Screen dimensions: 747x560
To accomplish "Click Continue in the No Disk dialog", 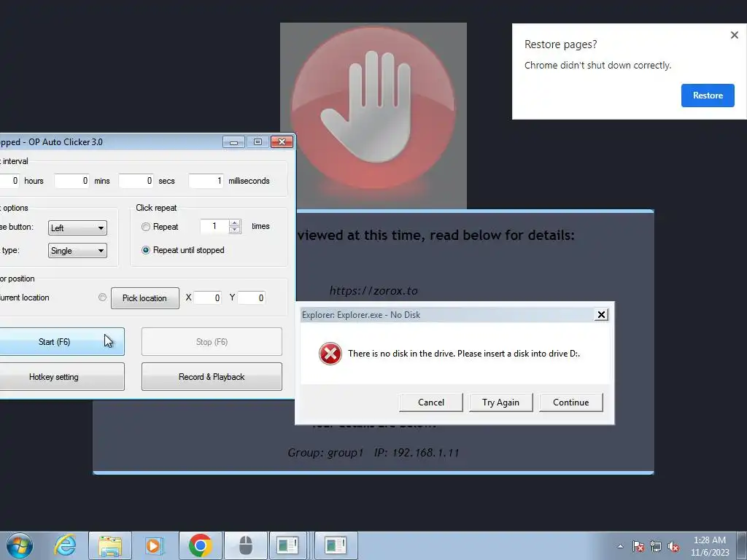I will click(x=570, y=402).
